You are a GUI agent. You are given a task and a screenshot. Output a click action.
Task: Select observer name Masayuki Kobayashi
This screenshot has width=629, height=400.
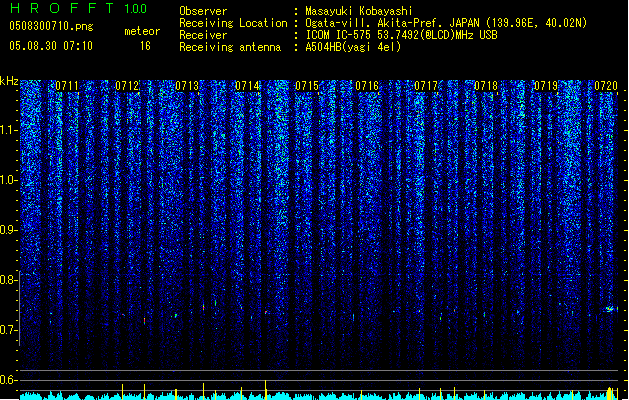click(359, 11)
